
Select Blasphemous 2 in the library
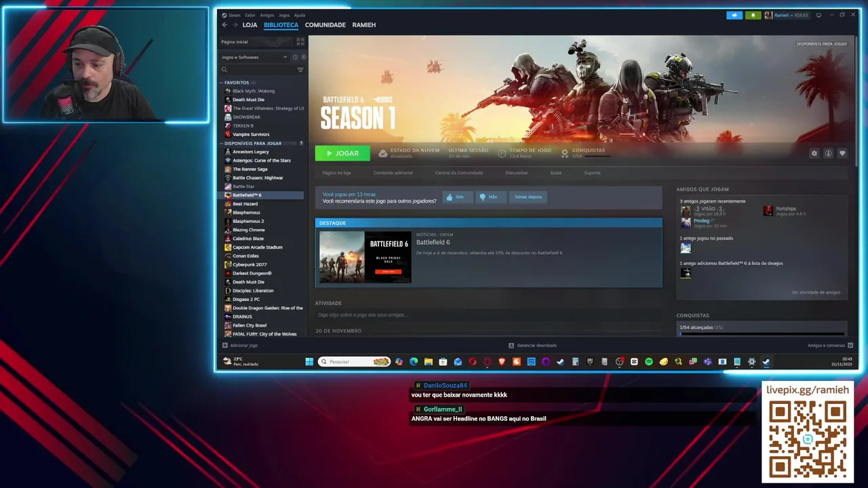click(248, 221)
